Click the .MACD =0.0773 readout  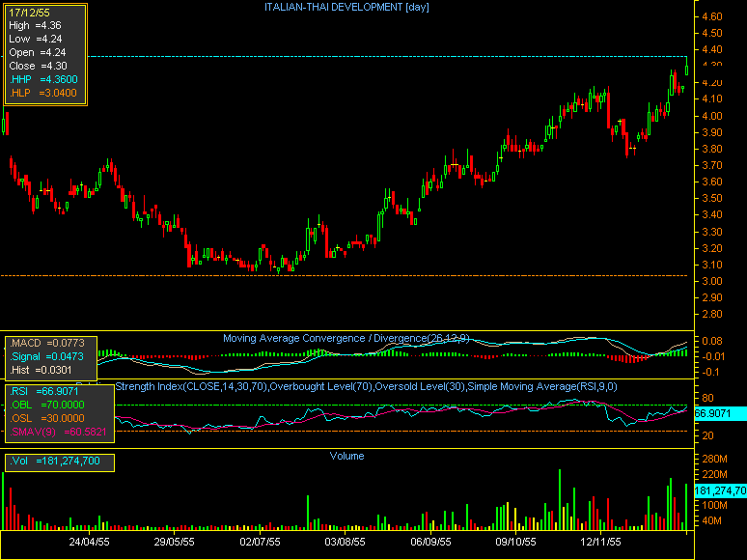tap(47, 343)
